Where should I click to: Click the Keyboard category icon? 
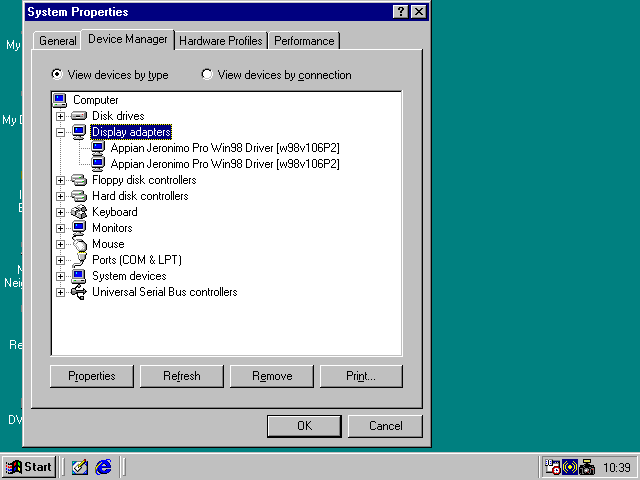click(x=79, y=212)
